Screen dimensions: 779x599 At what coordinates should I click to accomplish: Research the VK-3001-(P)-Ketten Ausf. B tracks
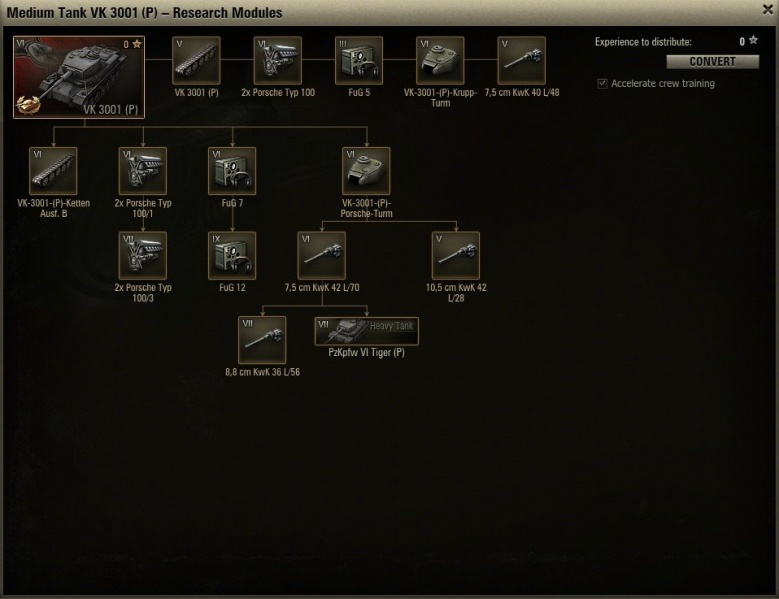point(53,171)
